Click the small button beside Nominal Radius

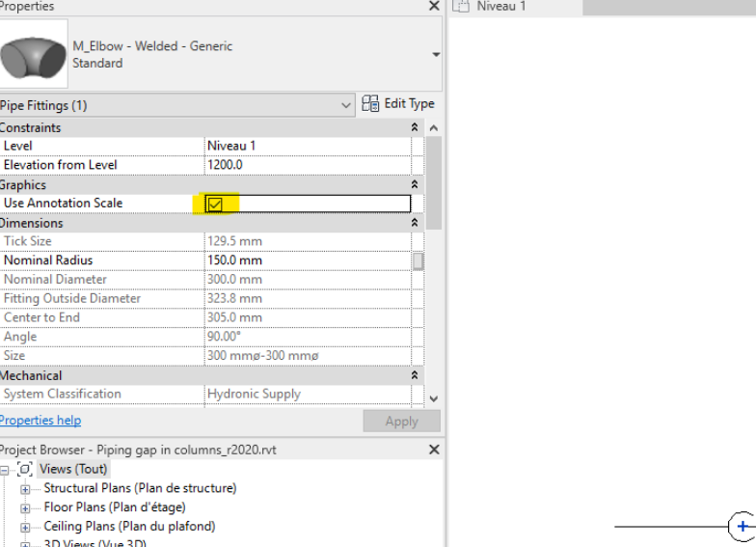(x=418, y=260)
